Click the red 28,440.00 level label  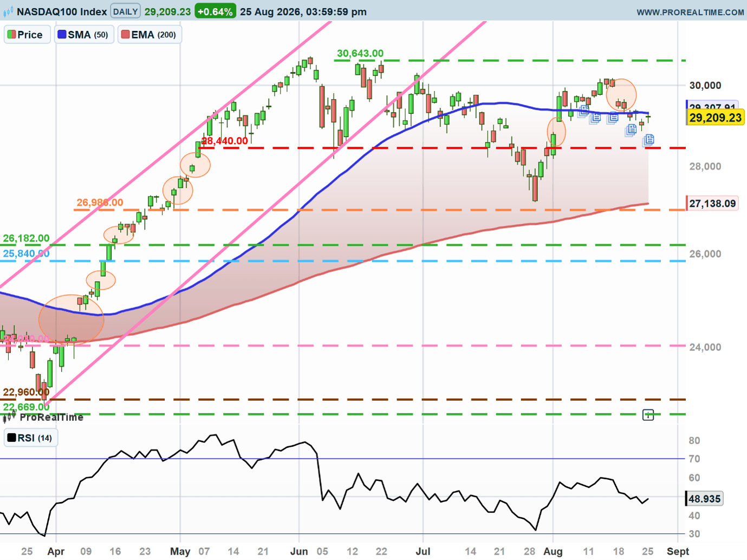(224, 141)
